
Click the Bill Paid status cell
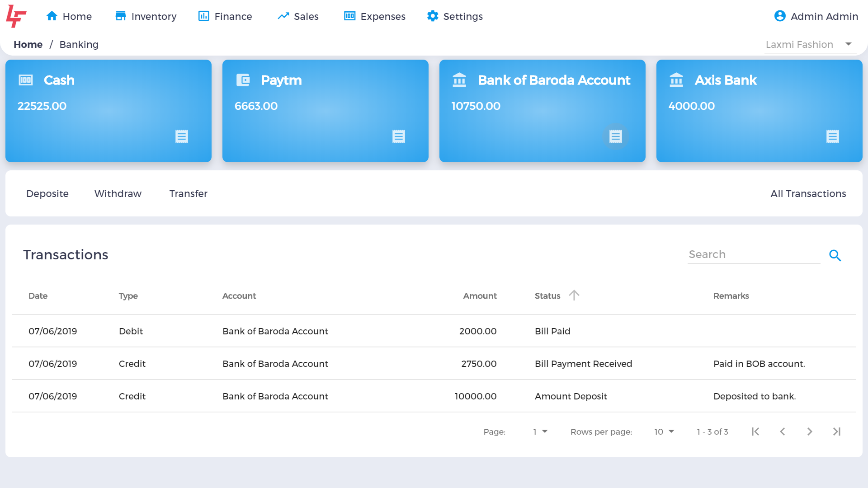tap(552, 331)
